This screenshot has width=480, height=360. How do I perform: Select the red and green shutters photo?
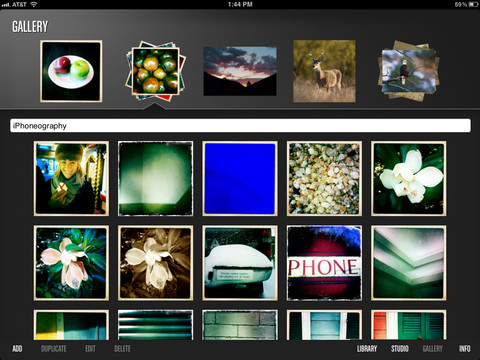pyautogui.click(x=409, y=325)
